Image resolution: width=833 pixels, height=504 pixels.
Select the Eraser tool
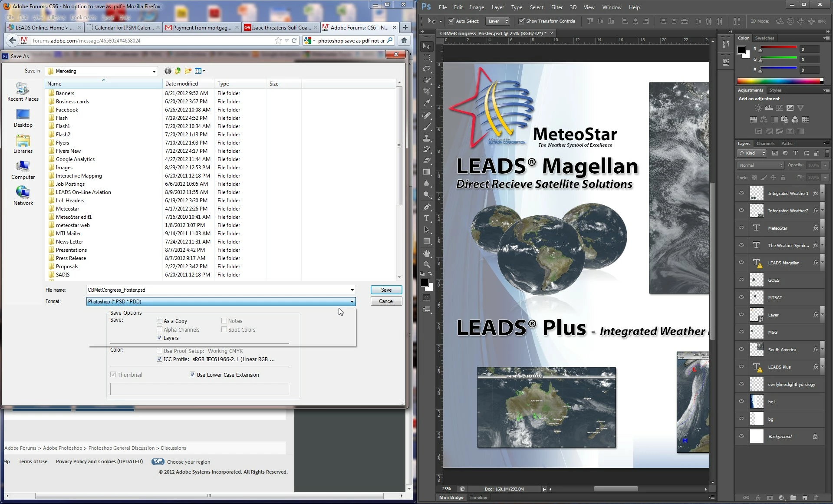tap(427, 161)
